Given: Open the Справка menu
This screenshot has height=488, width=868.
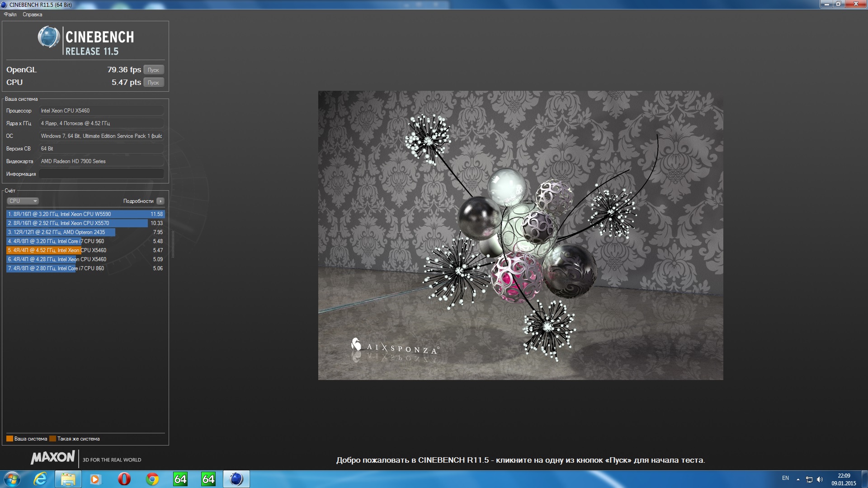Looking at the screenshot, I should click(x=32, y=14).
